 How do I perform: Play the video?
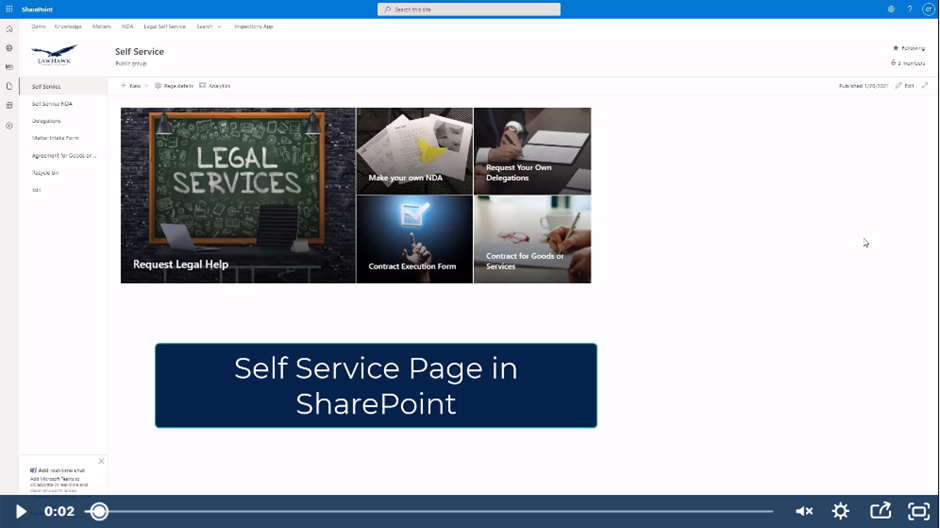click(x=20, y=511)
